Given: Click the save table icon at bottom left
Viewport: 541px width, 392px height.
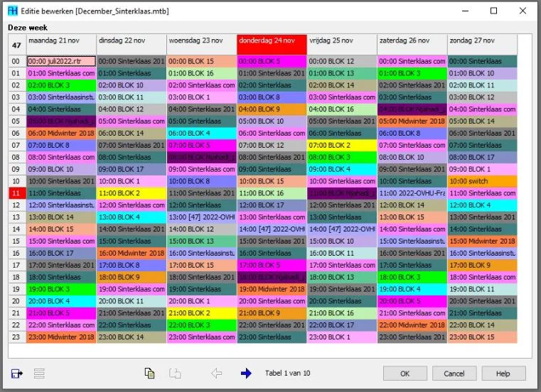Looking at the screenshot, I should pyautogui.click(x=17, y=373).
